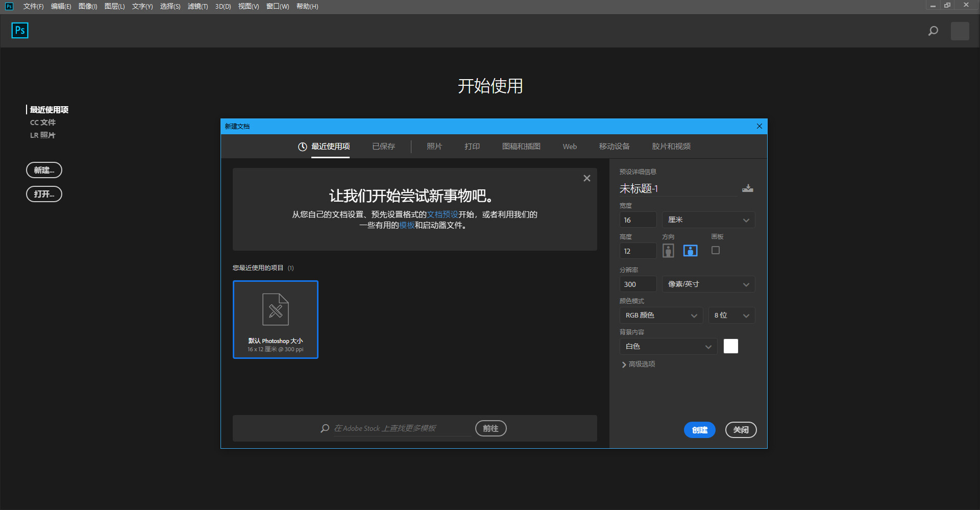Open the 选择(S) menu
The image size is (980, 510).
tap(170, 6)
